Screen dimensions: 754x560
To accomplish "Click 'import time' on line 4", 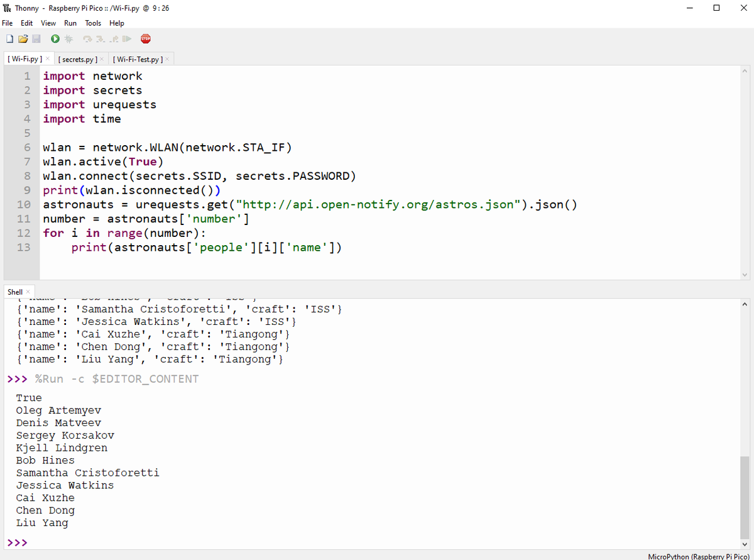I will pyautogui.click(x=82, y=119).
